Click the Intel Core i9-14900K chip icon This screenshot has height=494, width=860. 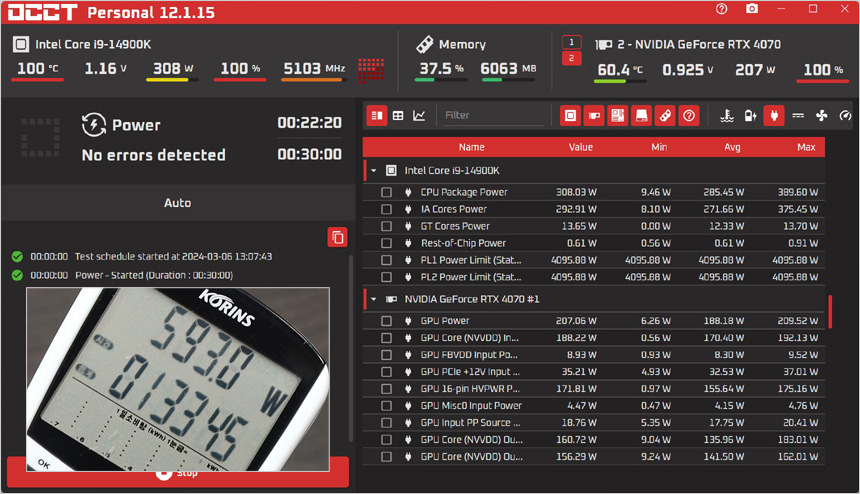pyautogui.click(x=21, y=44)
